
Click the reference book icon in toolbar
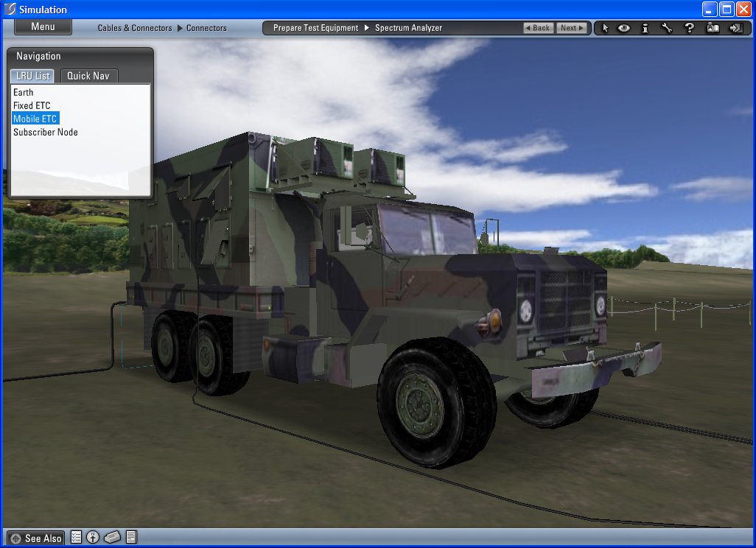(713, 28)
